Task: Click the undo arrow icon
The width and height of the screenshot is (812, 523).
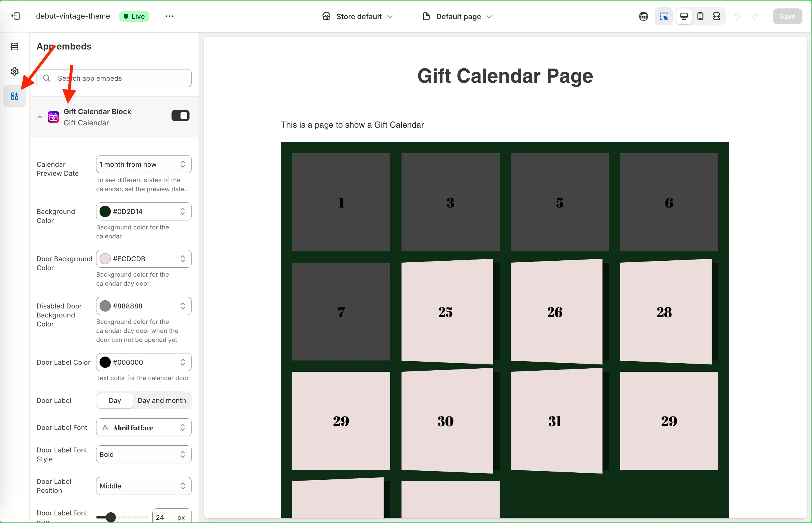Action: [737, 16]
